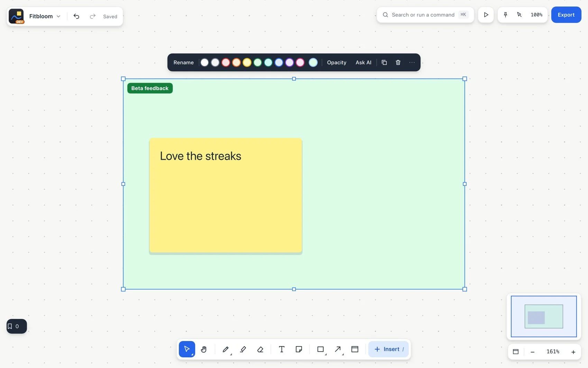Click the pin icon in top bar
Image resolution: width=588 pixels, height=368 pixels.
coord(505,15)
